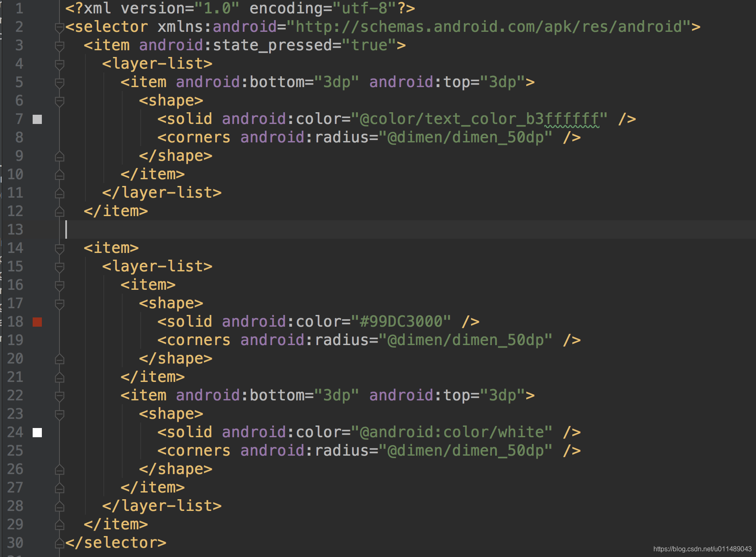Click line number 18 in the gutter
Screen dimensions: 756x557
(15, 322)
